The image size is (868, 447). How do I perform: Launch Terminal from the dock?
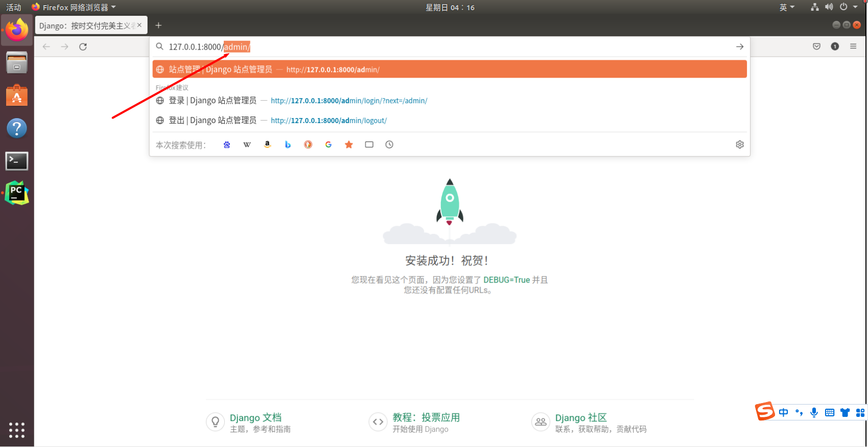(x=17, y=161)
